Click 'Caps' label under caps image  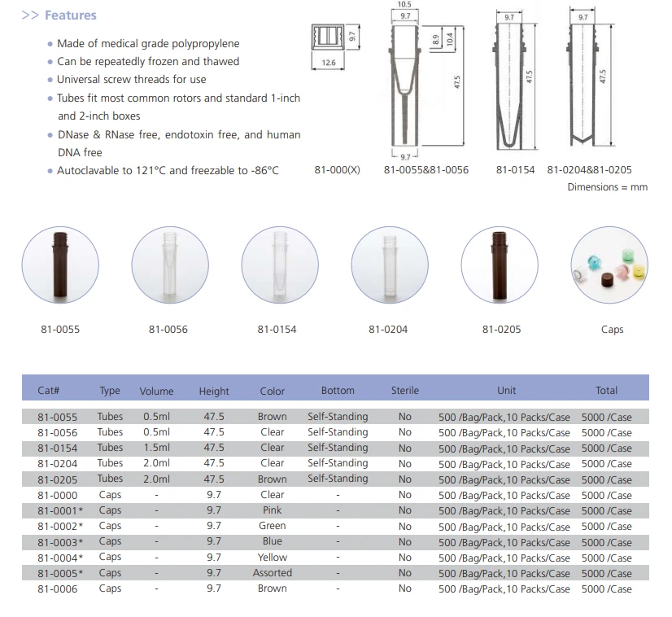point(612,330)
